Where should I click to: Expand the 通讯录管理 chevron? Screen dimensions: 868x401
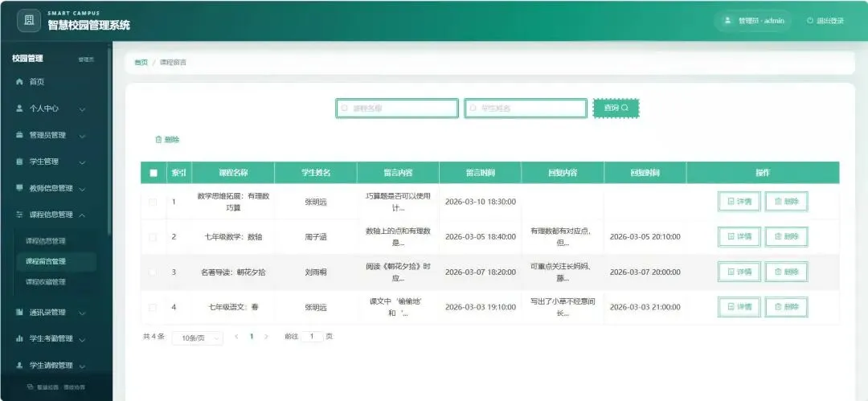[83, 313]
